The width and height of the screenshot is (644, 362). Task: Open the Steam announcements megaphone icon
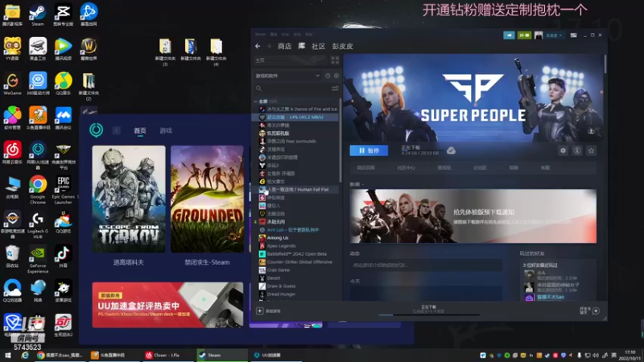pyautogui.click(x=509, y=35)
